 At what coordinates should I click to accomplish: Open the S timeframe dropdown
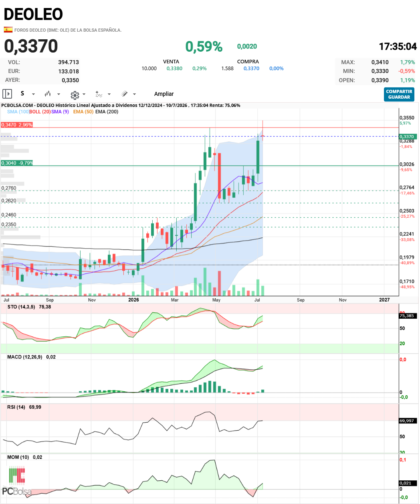click(x=28, y=94)
